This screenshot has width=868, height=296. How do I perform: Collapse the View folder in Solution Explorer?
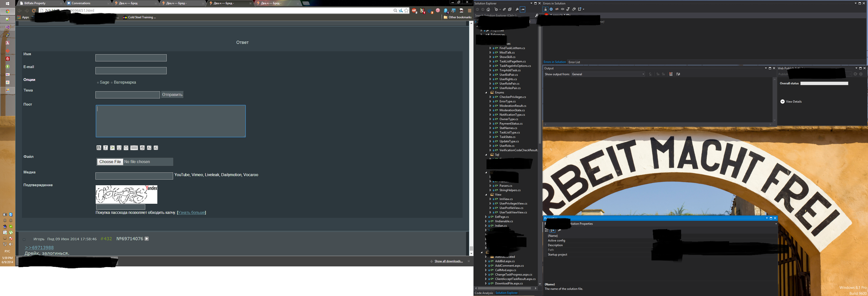(486, 195)
